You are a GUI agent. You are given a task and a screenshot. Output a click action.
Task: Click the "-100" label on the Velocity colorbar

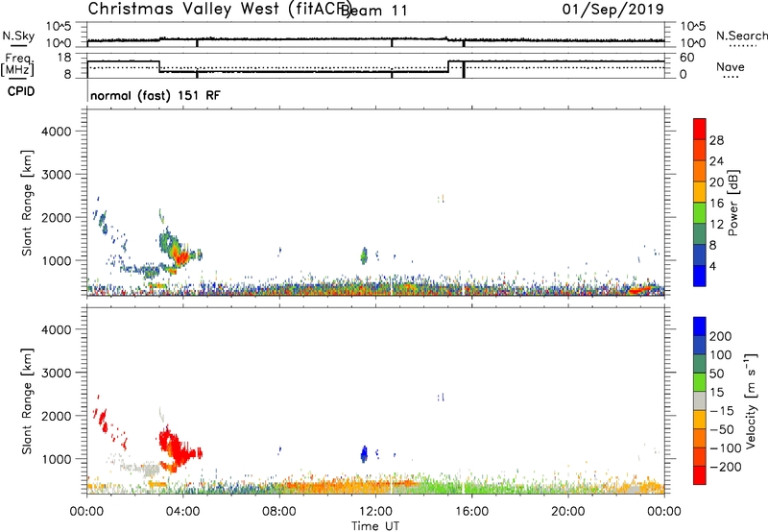point(725,448)
